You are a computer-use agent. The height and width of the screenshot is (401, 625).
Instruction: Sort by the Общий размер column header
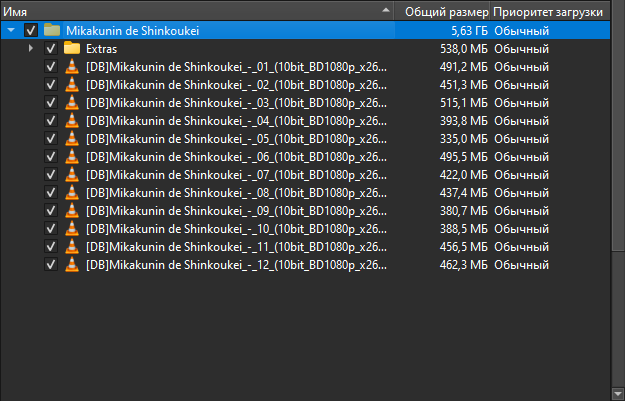[x=446, y=12]
